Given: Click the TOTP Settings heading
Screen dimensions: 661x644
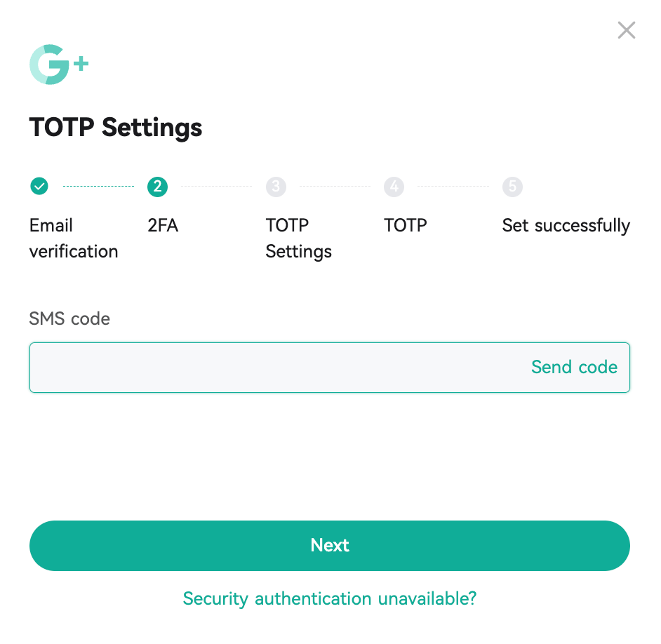Looking at the screenshot, I should coord(116,128).
